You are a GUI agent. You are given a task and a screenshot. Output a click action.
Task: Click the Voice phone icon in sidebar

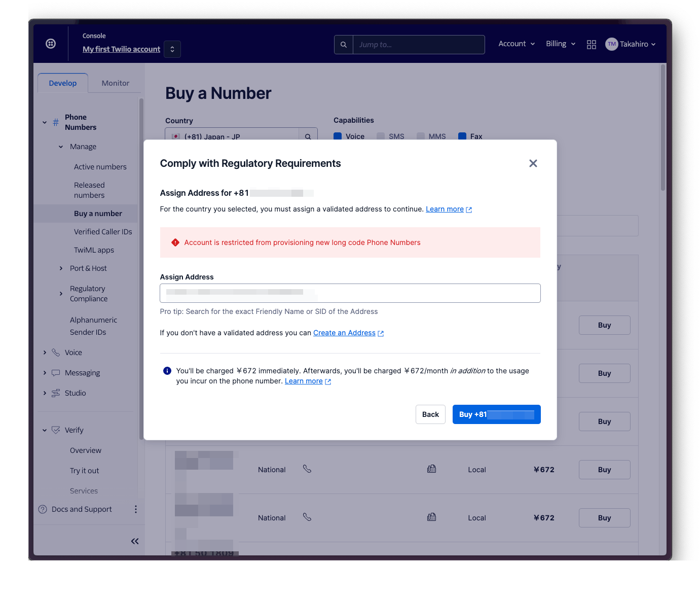pyautogui.click(x=56, y=353)
